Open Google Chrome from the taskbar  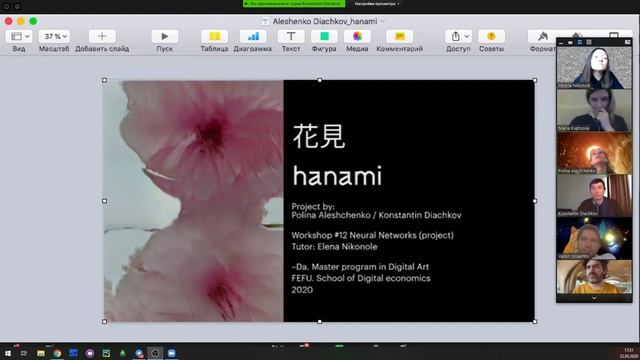pyautogui.click(x=57, y=353)
